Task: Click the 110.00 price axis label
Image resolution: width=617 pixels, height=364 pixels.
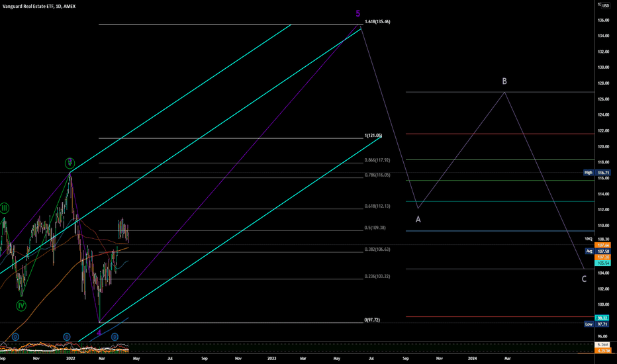Action: tap(603, 226)
